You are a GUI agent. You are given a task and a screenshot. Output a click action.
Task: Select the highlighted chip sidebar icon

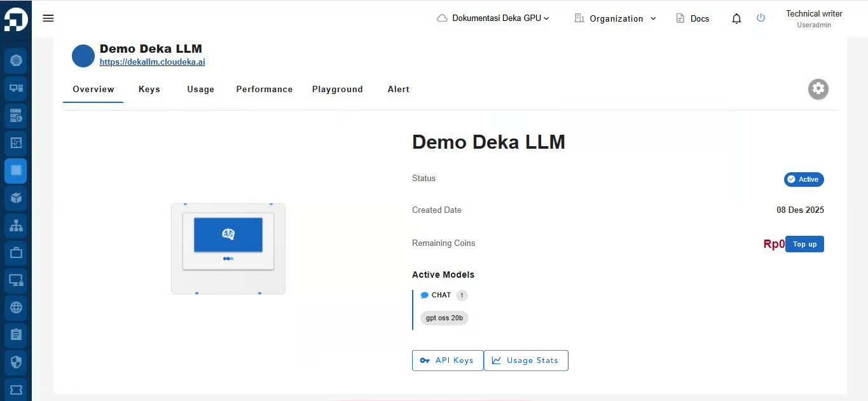[x=16, y=170]
